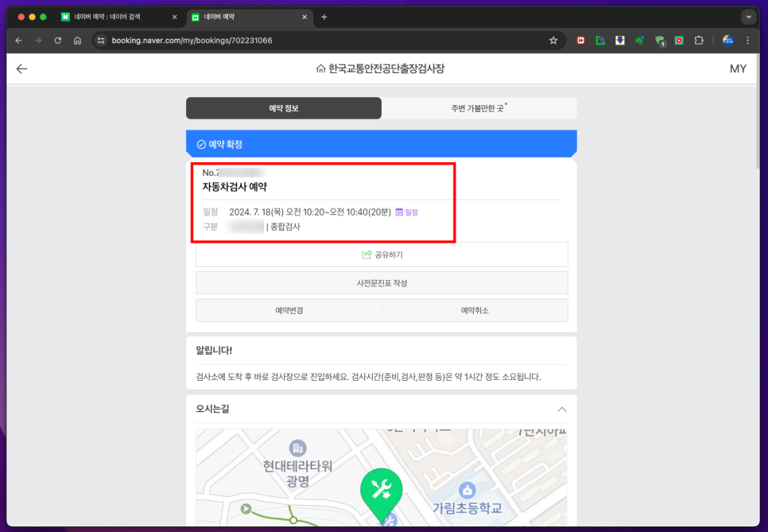This screenshot has height=532, width=768.
Task: Click the address bar URL field
Action: pyautogui.click(x=324, y=41)
